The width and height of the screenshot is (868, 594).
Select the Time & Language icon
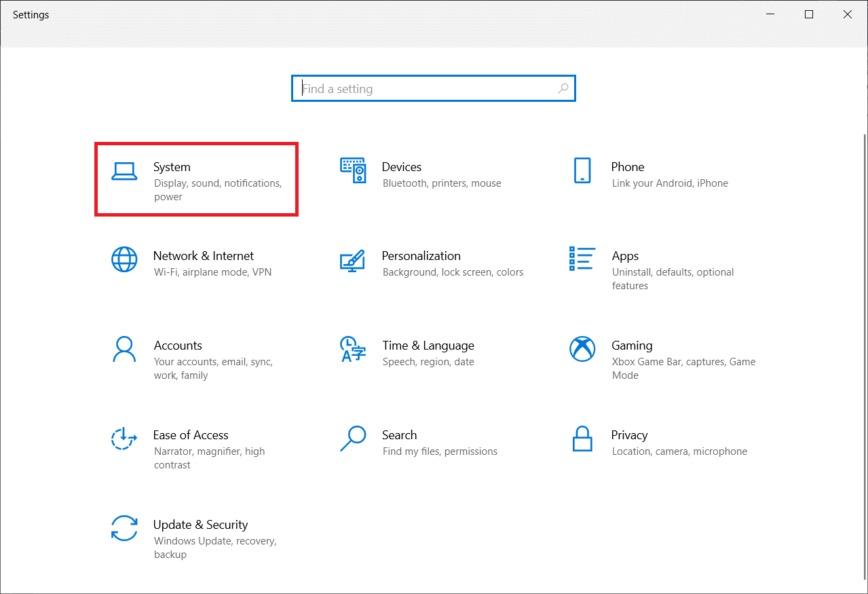(353, 350)
